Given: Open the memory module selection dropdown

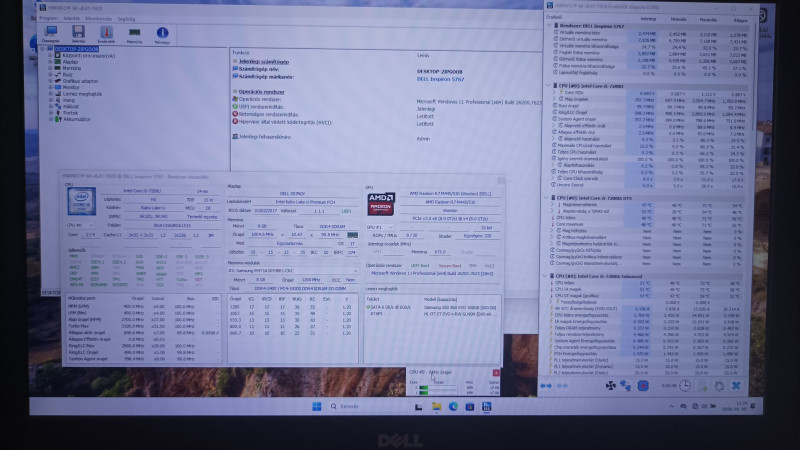Looking at the screenshot, I should click(x=293, y=270).
